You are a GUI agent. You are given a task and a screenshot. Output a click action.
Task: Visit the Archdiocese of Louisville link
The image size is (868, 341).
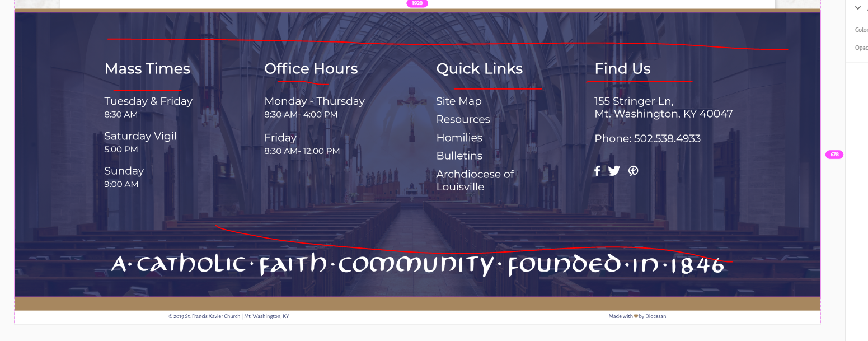[x=475, y=180]
